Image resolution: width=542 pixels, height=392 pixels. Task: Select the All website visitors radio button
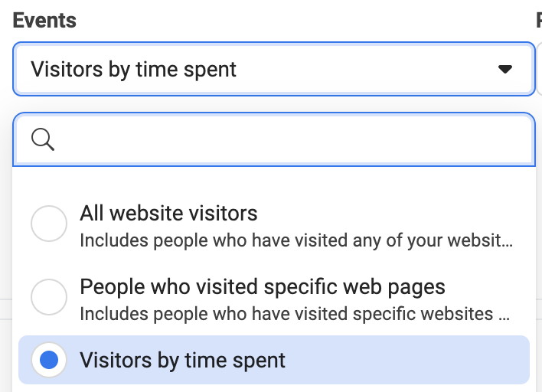coord(49,224)
